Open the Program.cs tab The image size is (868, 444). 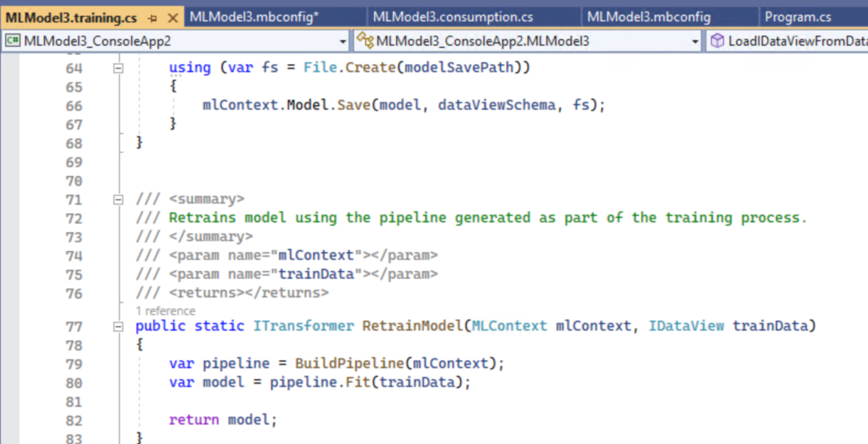click(x=798, y=17)
